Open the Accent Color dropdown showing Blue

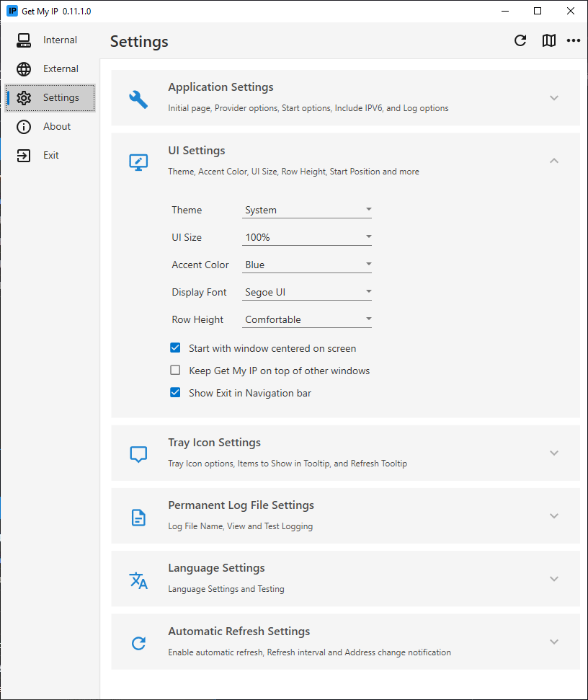[307, 265]
